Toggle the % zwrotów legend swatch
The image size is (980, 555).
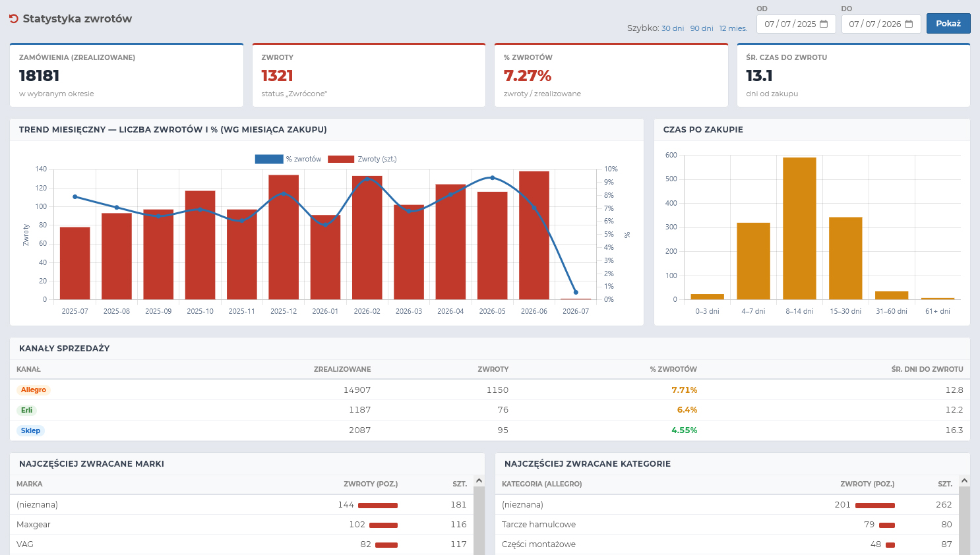pos(269,159)
